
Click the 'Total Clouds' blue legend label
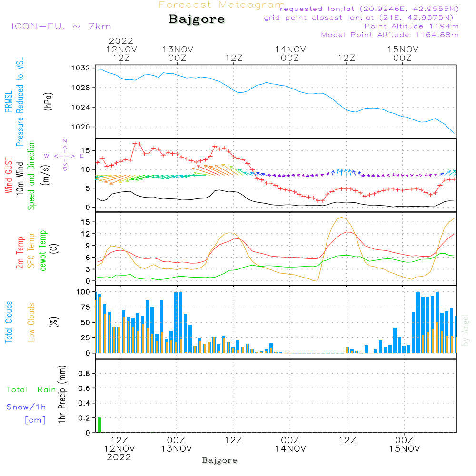click(9, 322)
